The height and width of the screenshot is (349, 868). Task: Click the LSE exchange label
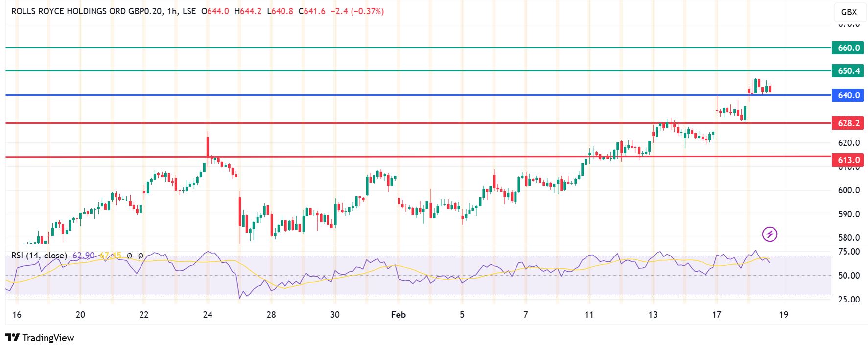[x=189, y=11]
